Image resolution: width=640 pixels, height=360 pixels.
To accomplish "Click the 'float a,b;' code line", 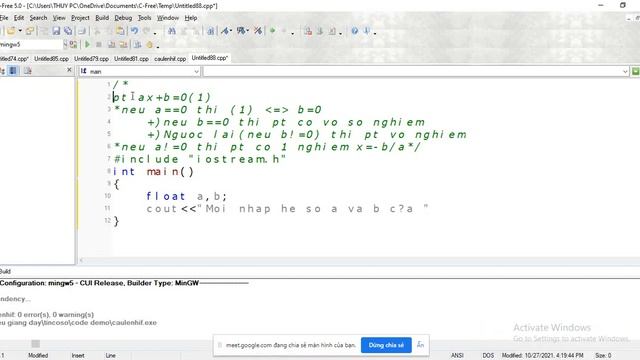I will pos(186,196).
